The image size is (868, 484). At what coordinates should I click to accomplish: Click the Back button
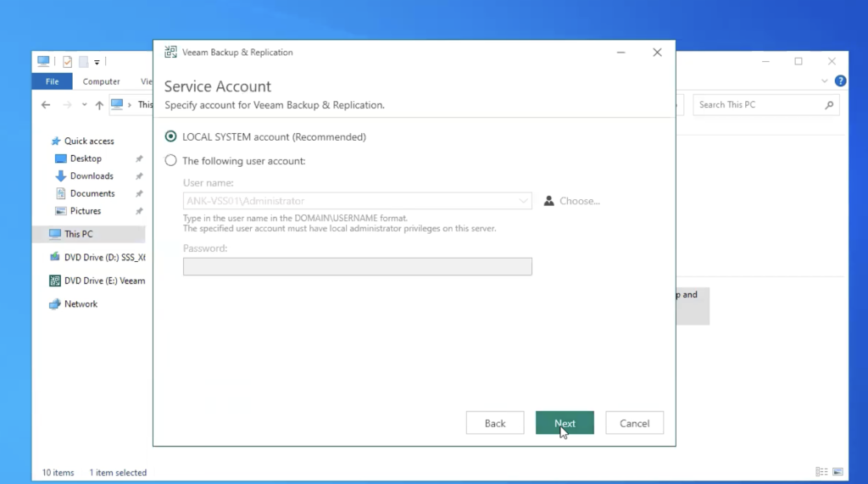click(x=495, y=423)
